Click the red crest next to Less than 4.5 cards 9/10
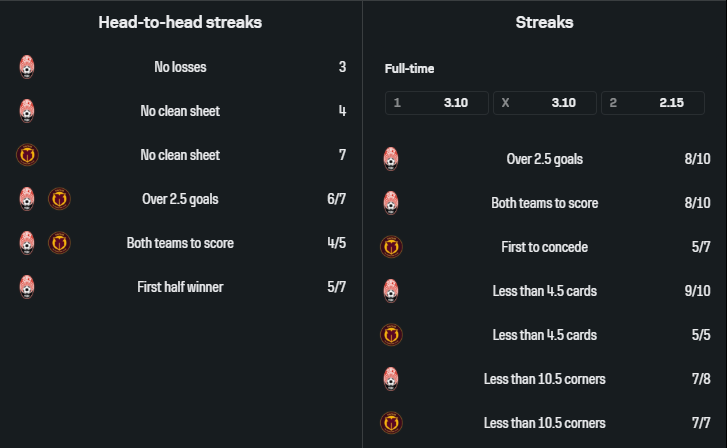Screen dimensions: 727x448 pyautogui.click(x=391, y=291)
